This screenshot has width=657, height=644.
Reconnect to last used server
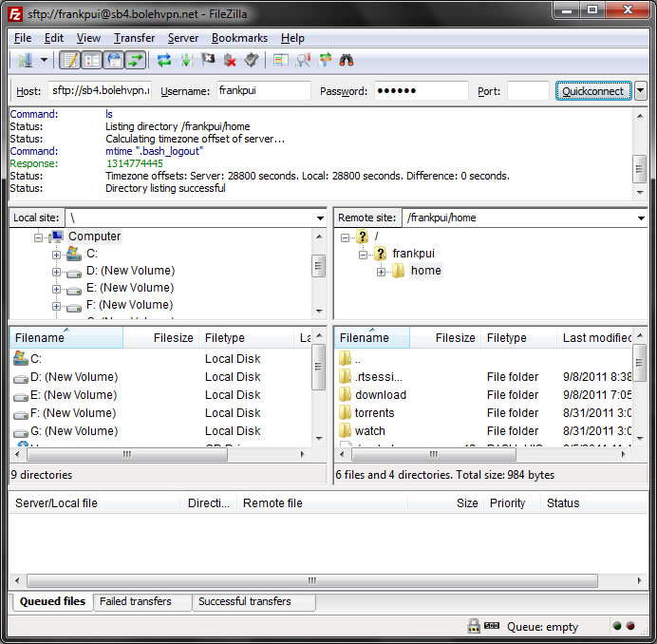pos(252,61)
